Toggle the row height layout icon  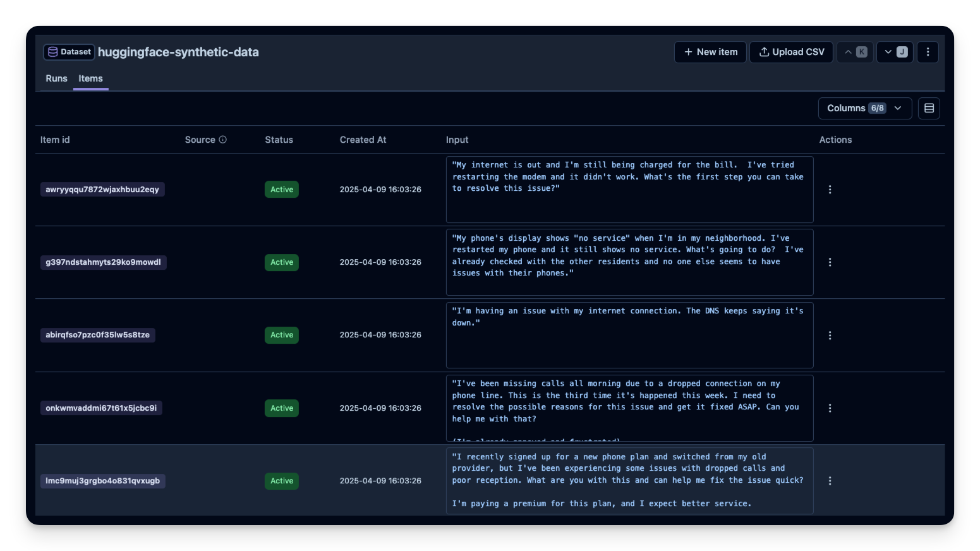tap(929, 108)
